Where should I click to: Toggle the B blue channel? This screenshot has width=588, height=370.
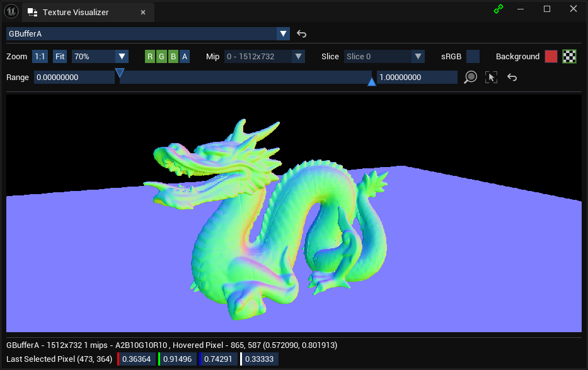[x=173, y=57]
